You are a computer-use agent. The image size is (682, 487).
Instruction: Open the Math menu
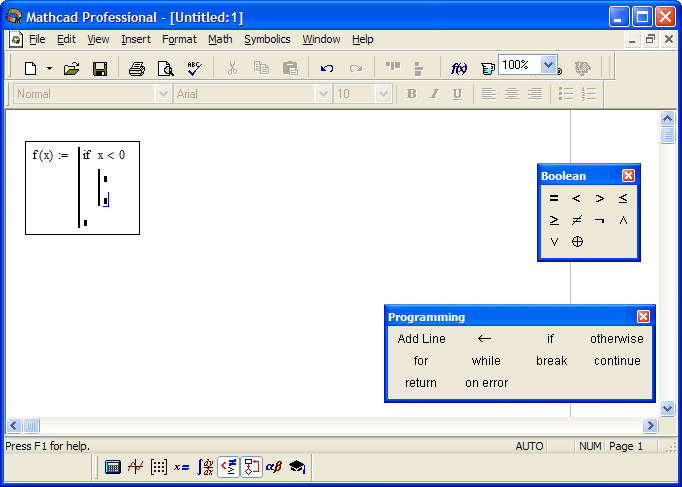(220, 39)
